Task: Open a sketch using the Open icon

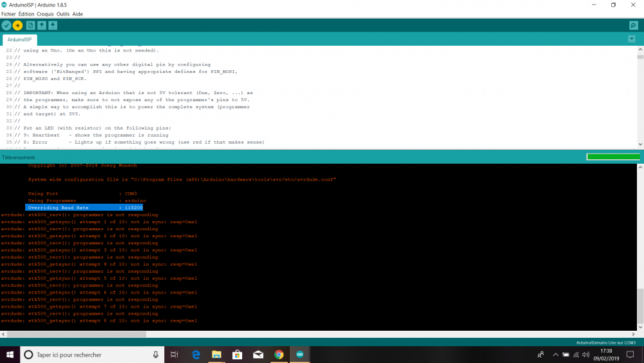Action: pyautogui.click(x=41, y=26)
